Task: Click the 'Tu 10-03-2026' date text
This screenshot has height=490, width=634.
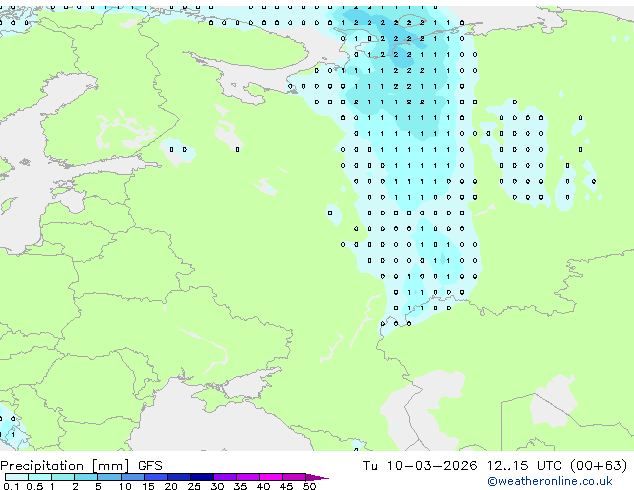Action: (x=420, y=466)
